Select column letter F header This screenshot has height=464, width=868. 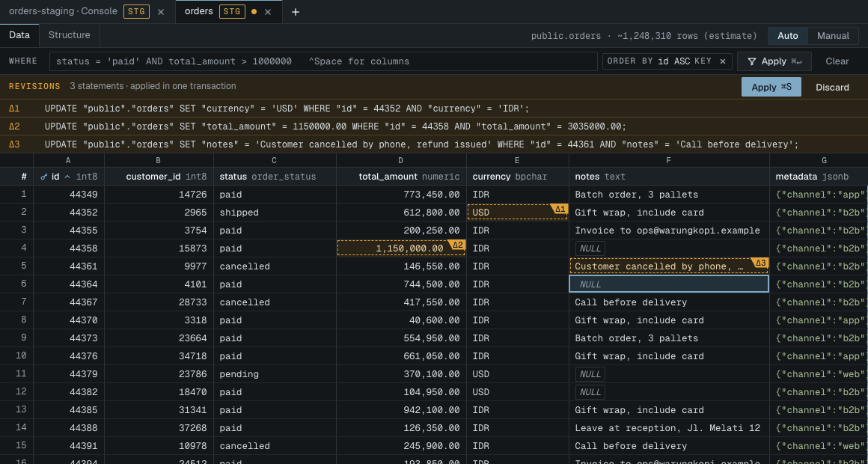tap(669, 161)
